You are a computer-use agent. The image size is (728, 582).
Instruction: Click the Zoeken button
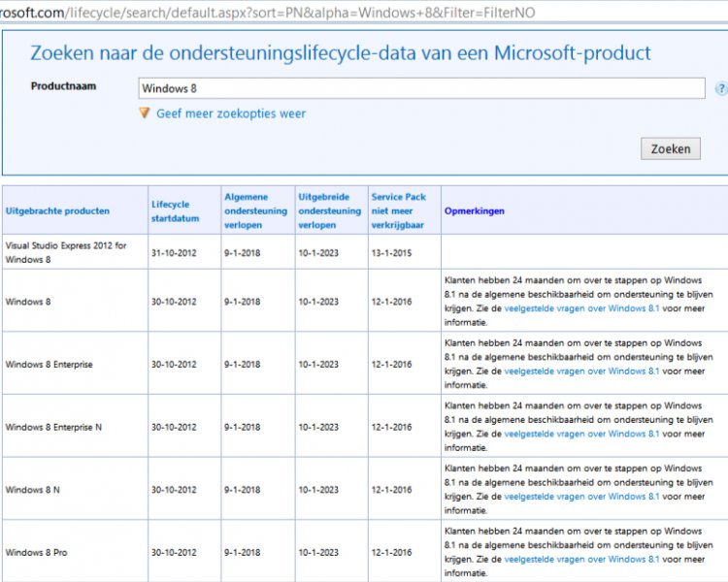point(671,149)
